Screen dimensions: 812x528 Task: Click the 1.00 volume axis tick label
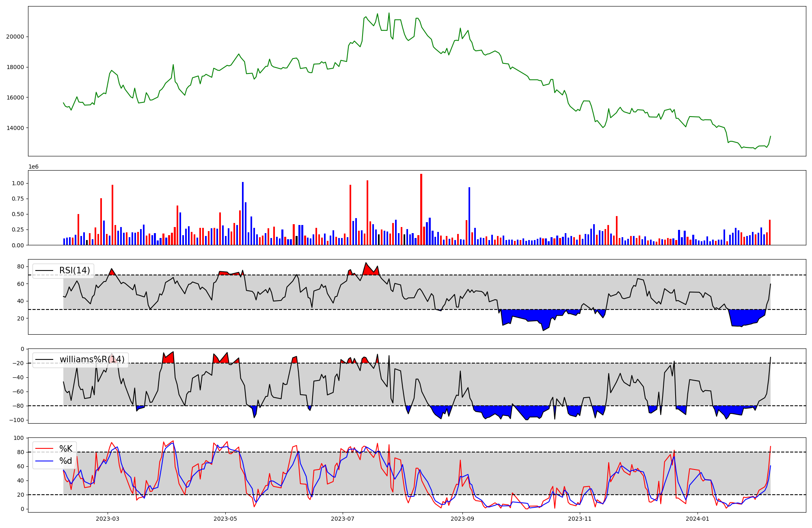(18, 184)
